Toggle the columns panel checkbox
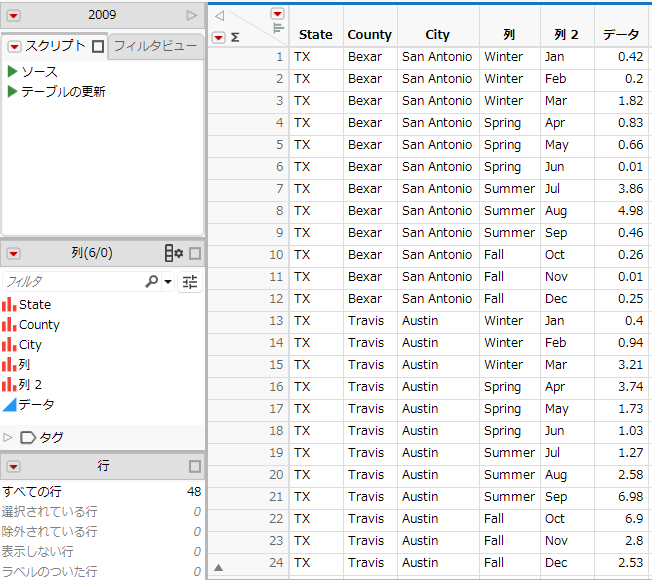The width and height of the screenshot is (652, 580). (195, 253)
